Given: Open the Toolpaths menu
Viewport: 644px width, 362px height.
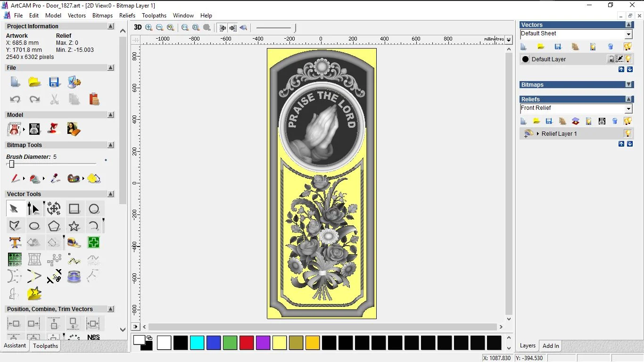Looking at the screenshot, I should click(x=154, y=16).
